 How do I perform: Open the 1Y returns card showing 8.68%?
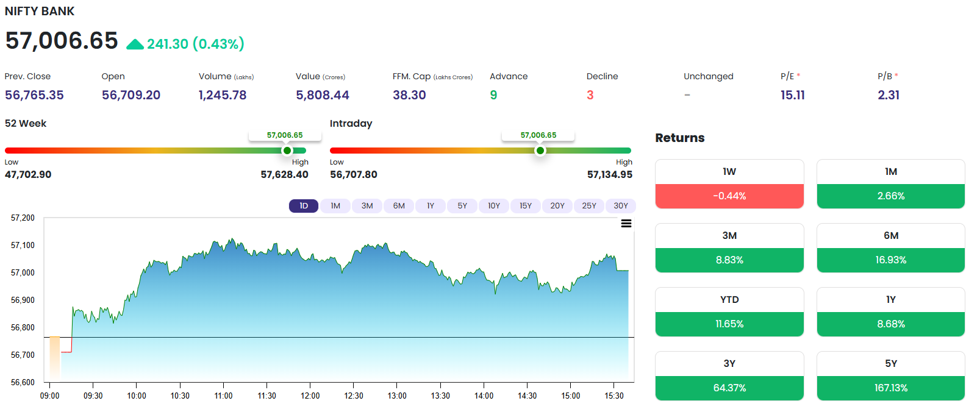891,312
